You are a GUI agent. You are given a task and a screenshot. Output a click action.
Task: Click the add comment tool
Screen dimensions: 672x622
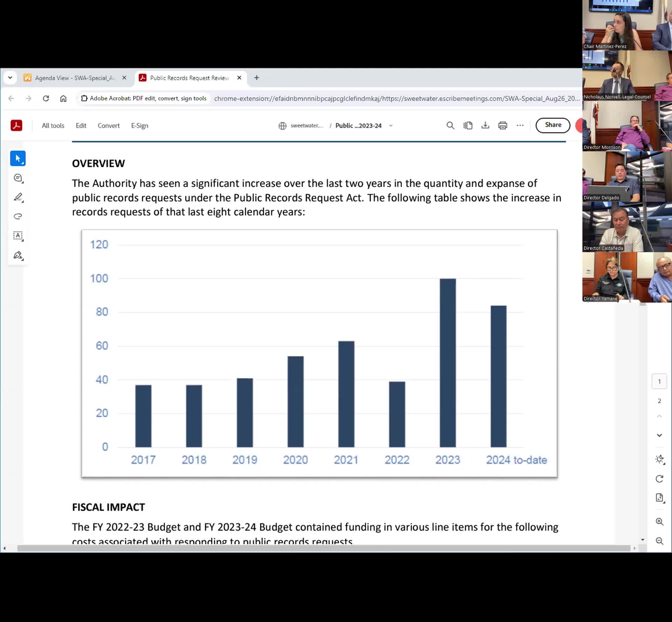click(18, 178)
